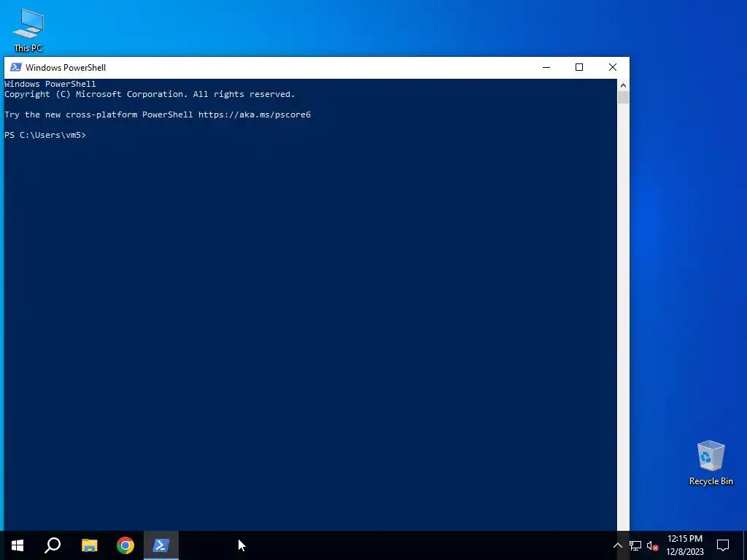Click the https://aka.ms/pscore6 text
Screen dimensions: 747x560
click(x=255, y=114)
